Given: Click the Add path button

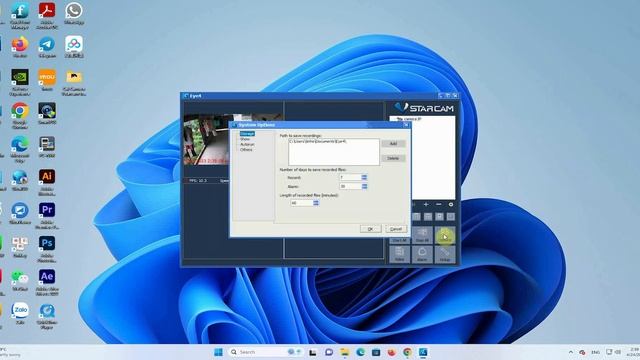Looking at the screenshot, I should (393, 144).
